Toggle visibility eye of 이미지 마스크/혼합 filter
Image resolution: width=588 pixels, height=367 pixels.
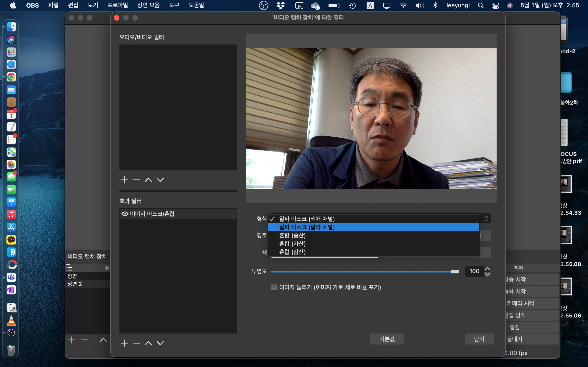[125, 214]
